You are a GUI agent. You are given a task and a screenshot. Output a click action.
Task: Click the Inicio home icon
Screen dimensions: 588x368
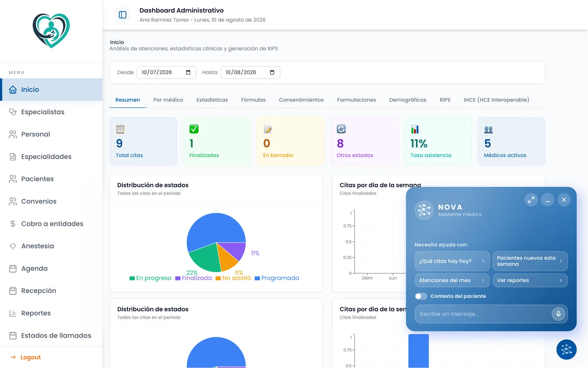13,90
